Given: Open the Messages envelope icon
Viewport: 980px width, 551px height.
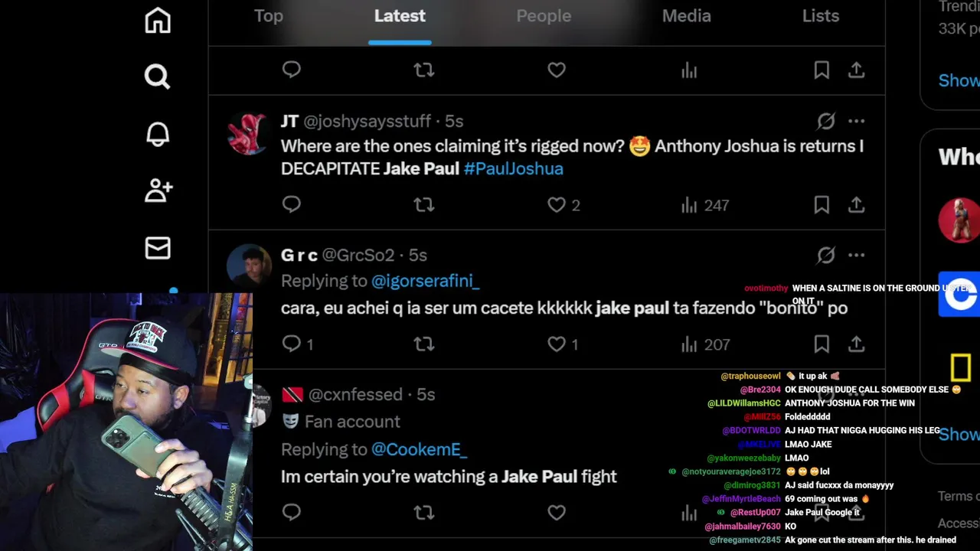Looking at the screenshot, I should tap(158, 248).
